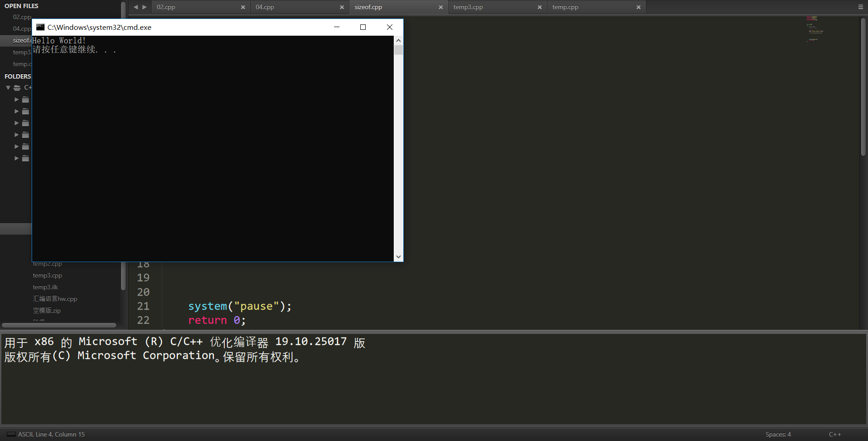Expand the first subfolder in the folder tree
868x441 pixels.
(17, 99)
